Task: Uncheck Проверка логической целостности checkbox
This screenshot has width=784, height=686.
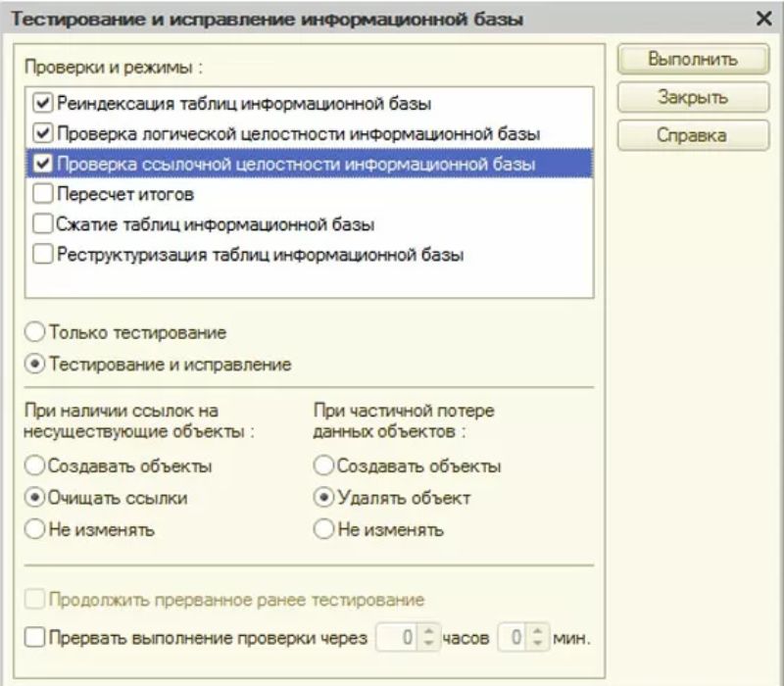Action: pyautogui.click(x=43, y=133)
